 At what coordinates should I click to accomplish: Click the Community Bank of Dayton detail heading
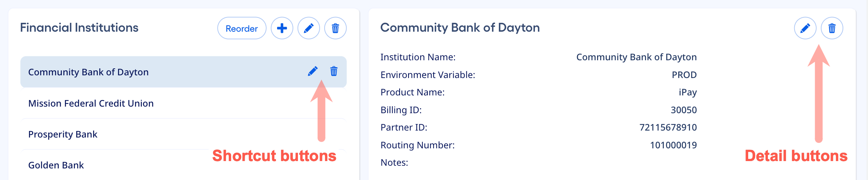coord(460,28)
